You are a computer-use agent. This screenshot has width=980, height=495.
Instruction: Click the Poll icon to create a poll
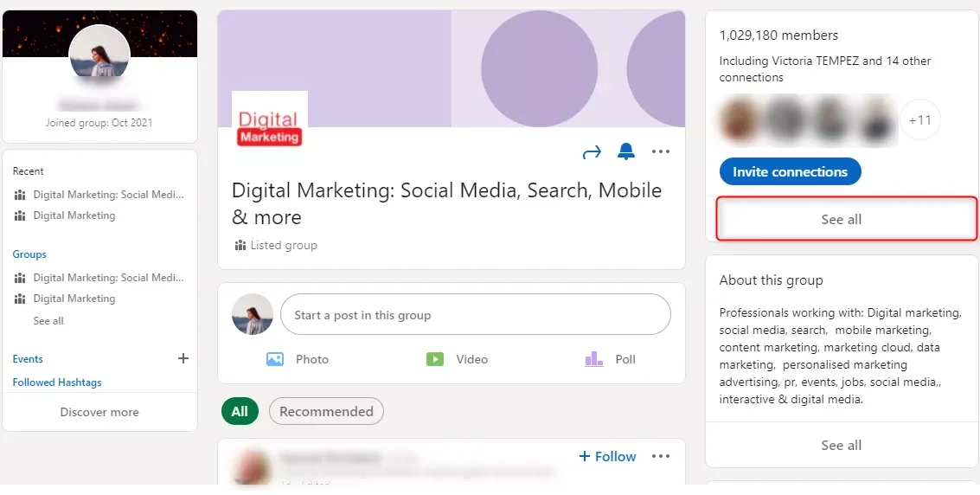click(x=593, y=359)
